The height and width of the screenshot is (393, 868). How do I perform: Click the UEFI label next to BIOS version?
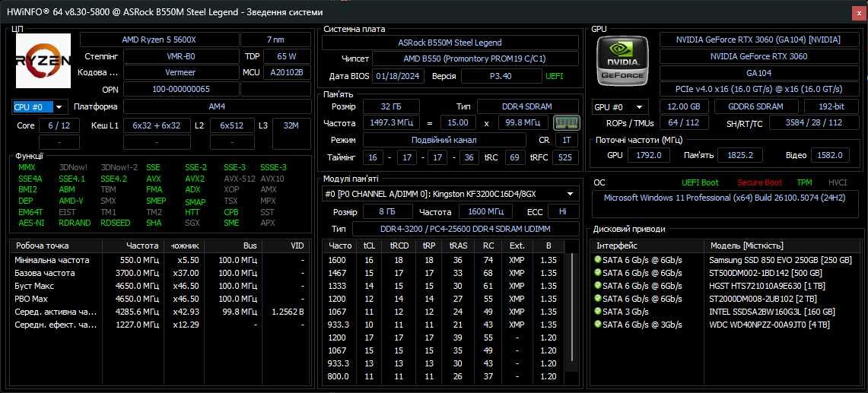point(554,76)
